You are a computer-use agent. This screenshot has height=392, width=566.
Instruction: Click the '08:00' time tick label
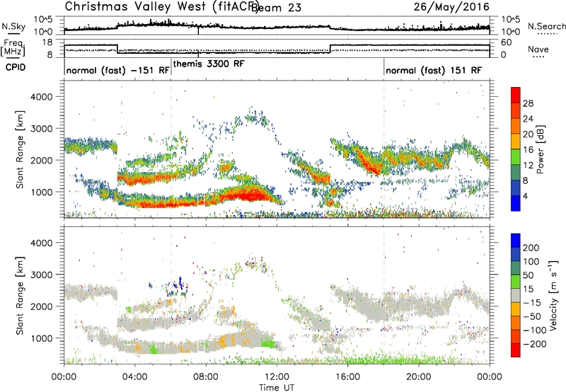206,377
